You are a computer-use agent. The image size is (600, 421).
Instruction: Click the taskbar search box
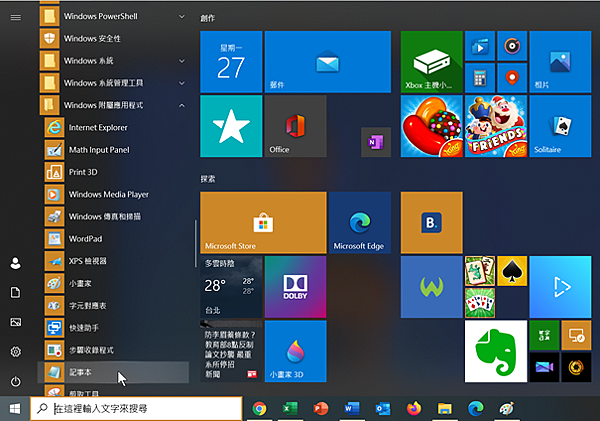pyautogui.click(x=136, y=409)
